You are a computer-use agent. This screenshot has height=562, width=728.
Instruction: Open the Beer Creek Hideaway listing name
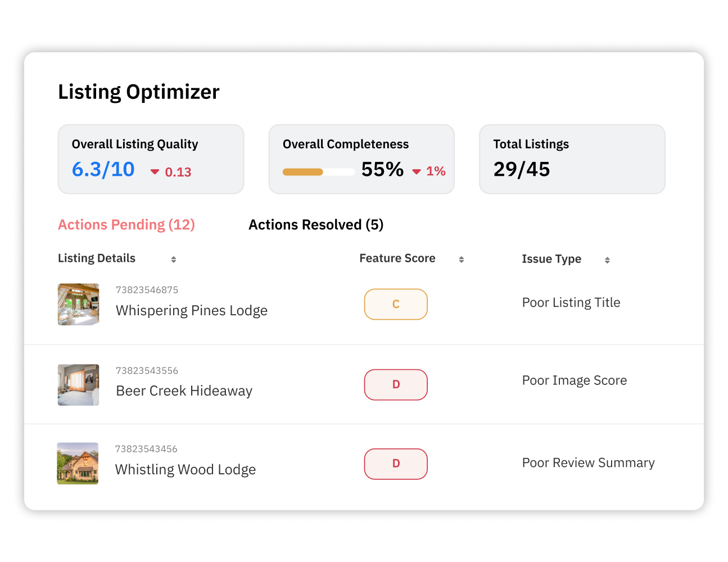pos(184,391)
